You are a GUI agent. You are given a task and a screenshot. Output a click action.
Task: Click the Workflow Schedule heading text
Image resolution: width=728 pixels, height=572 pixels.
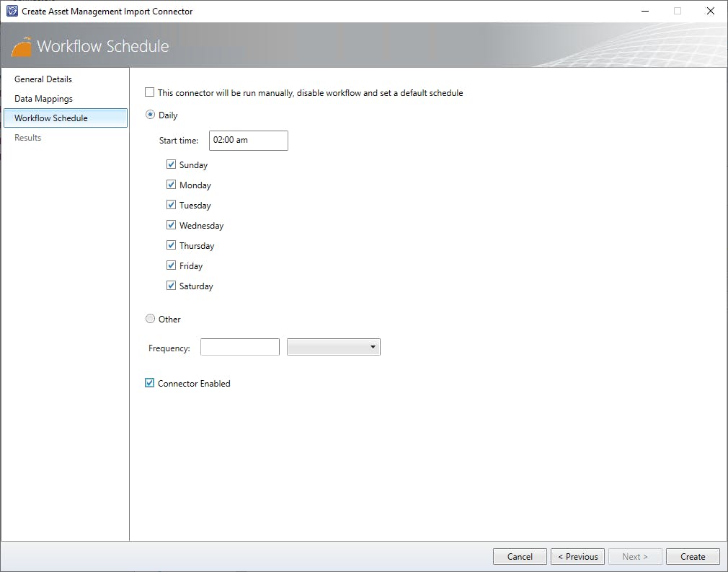click(x=102, y=46)
